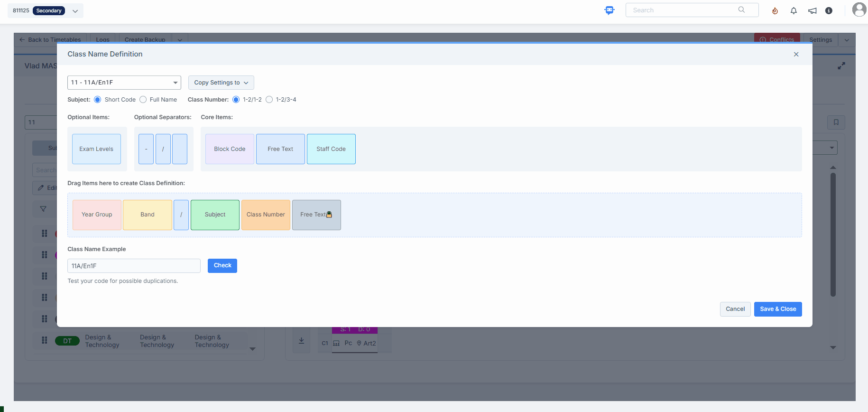Image resolution: width=868 pixels, height=412 pixels.
Task: Click the chatbot assistant icon
Action: tap(609, 10)
